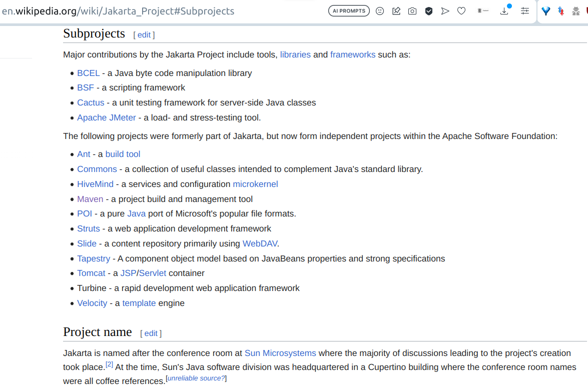Open the BCEL link
This screenshot has width=588, height=392.
(x=89, y=73)
